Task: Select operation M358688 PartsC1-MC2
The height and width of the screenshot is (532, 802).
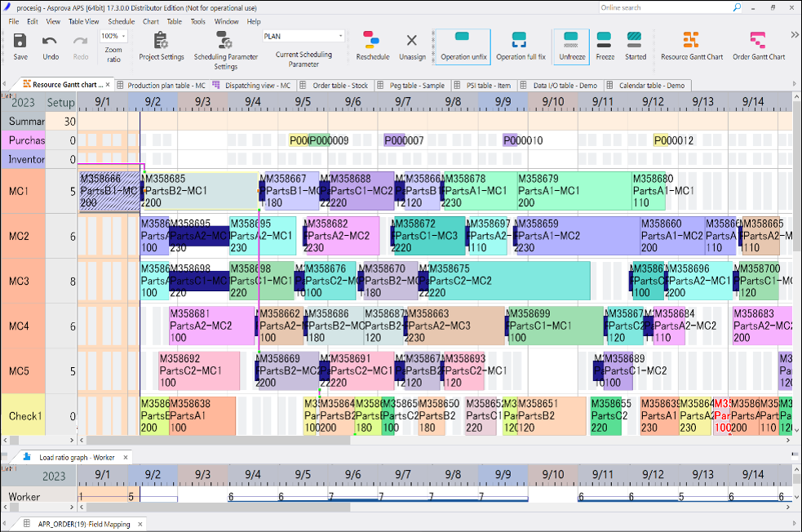Action: (x=361, y=191)
